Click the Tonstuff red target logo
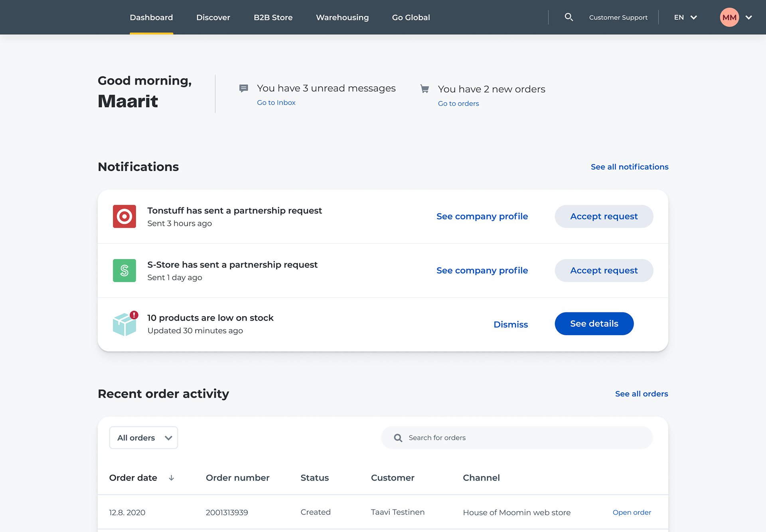 click(124, 216)
